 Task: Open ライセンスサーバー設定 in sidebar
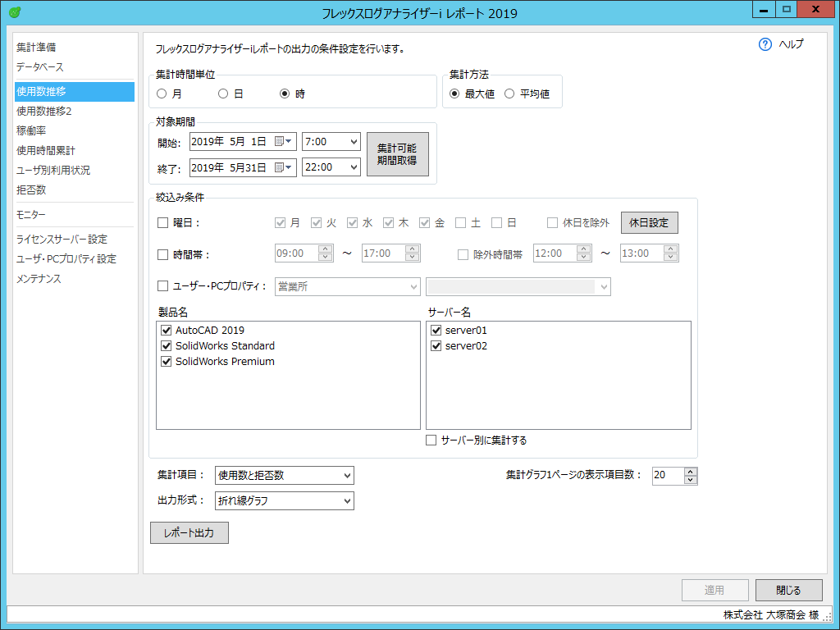coord(62,239)
